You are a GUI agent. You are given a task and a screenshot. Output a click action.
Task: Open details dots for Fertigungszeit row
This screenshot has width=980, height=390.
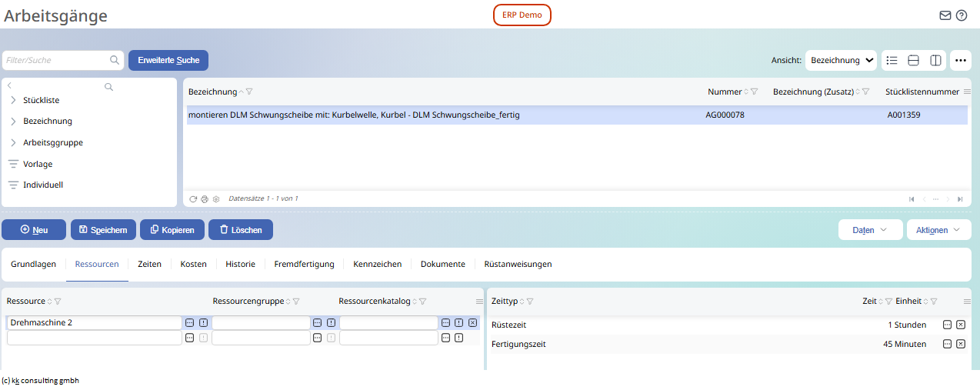point(947,344)
